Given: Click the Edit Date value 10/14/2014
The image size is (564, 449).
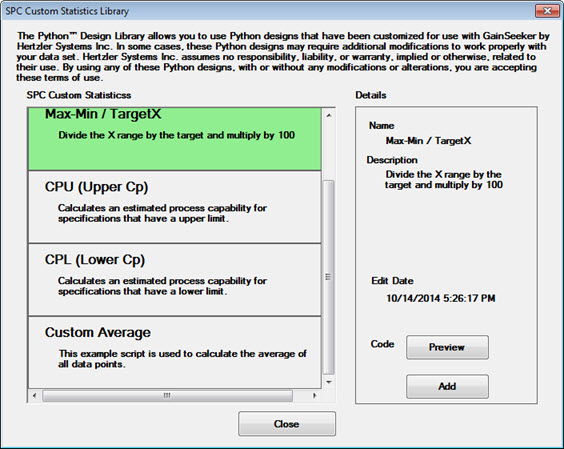Looking at the screenshot, I should [x=441, y=298].
